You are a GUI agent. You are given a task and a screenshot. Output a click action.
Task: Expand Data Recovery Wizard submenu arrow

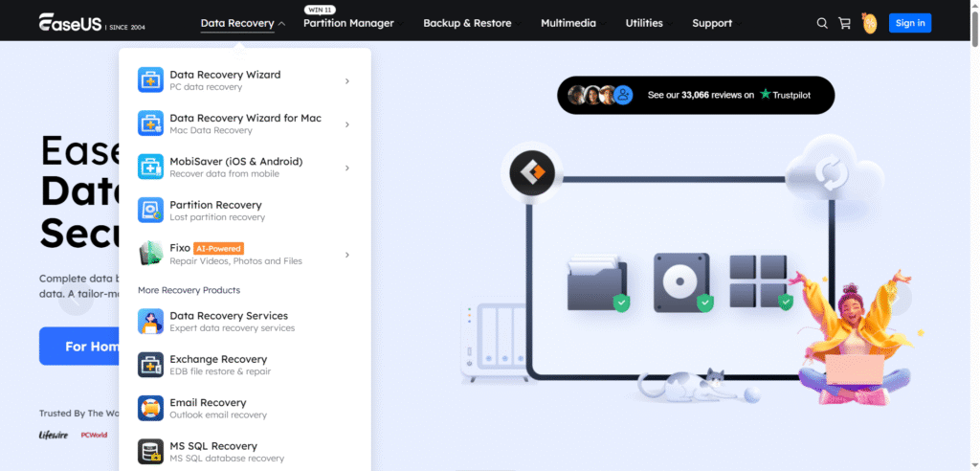coord(346,81)
